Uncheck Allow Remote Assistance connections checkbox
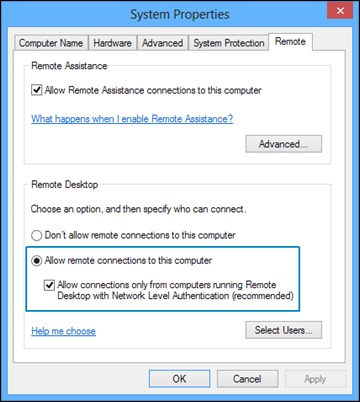Image resolution: width=360 pixels, height=402 pixels. (x=36, y=90)
